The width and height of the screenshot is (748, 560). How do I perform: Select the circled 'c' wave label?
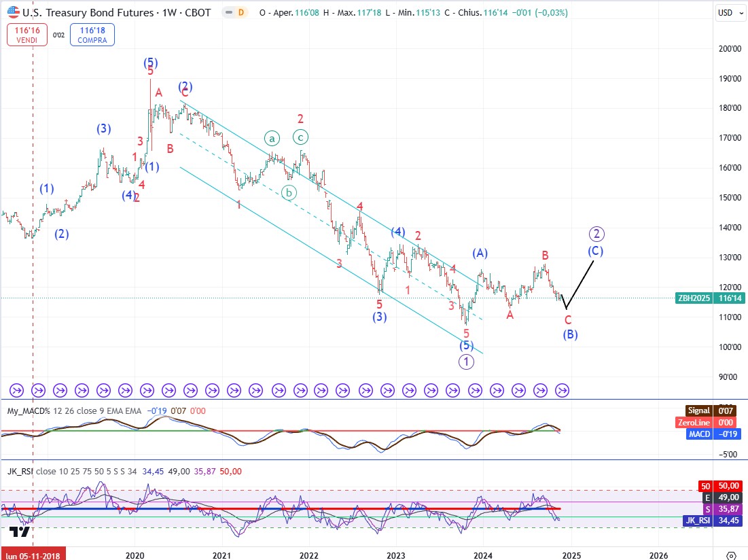click(x=300, y=137)
